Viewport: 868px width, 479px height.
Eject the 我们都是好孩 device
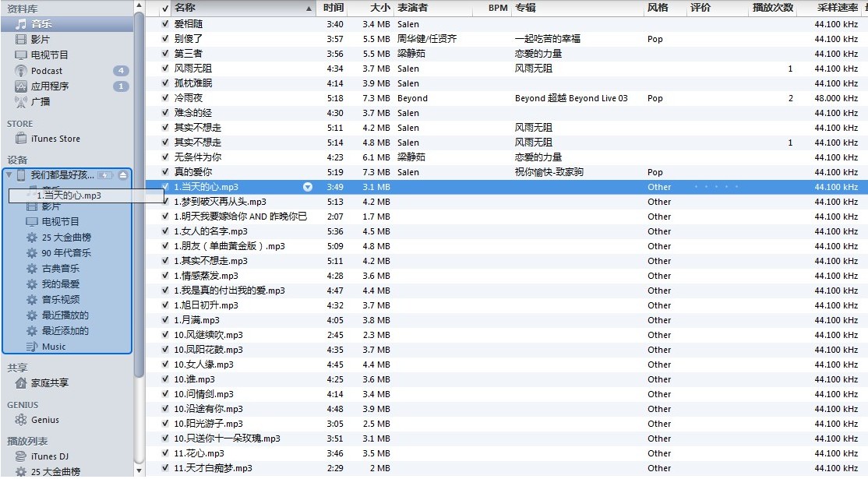coord(123,175)
